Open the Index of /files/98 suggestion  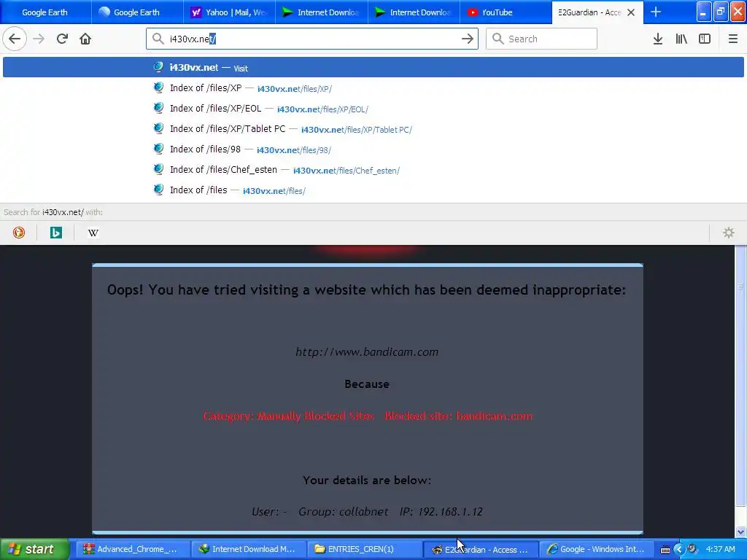[x=373, y=149]
